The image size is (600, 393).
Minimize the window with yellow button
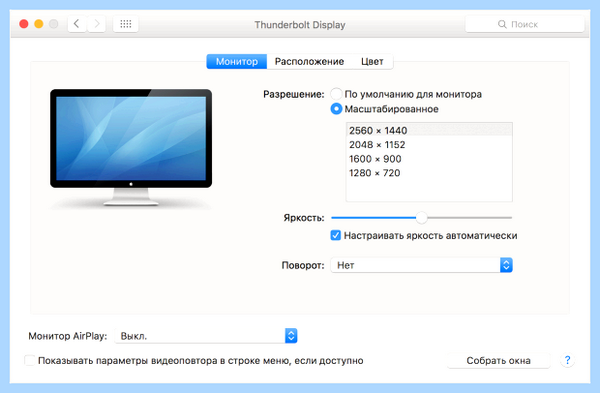pos(39,24)
